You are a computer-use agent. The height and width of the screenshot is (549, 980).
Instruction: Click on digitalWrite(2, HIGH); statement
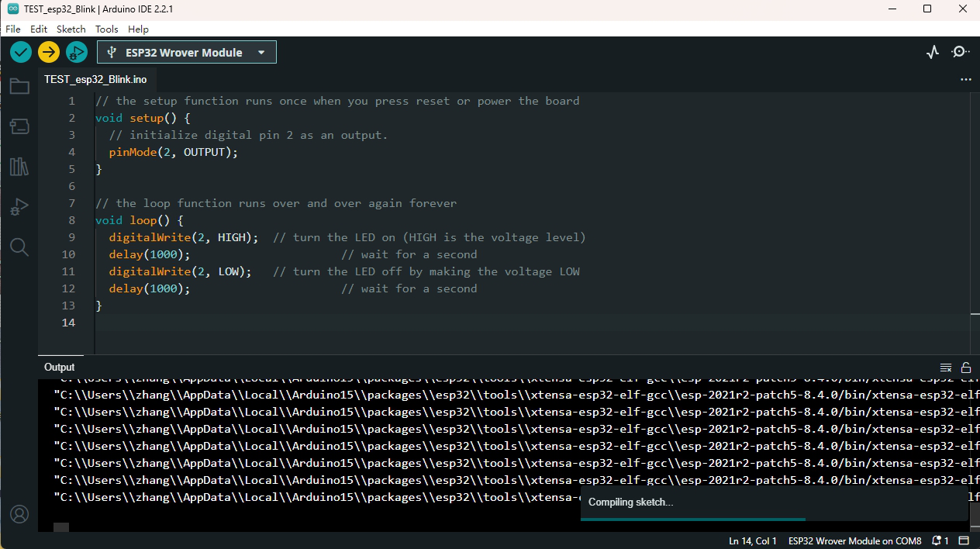[184, 237]
